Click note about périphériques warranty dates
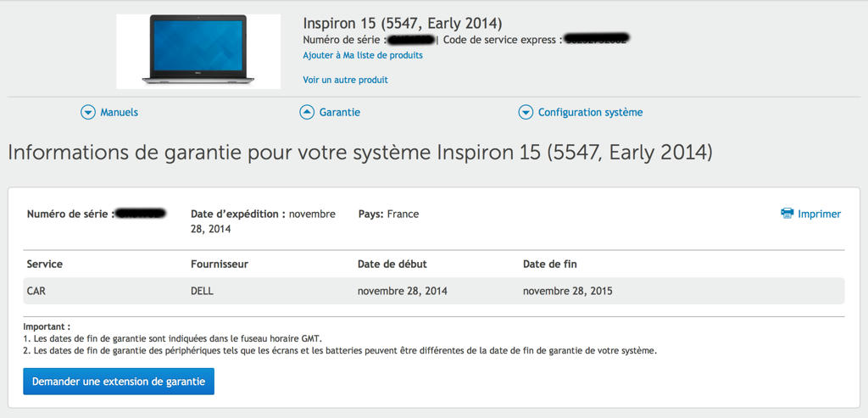This screenshot has height=418, width=868. pos(340,350)
